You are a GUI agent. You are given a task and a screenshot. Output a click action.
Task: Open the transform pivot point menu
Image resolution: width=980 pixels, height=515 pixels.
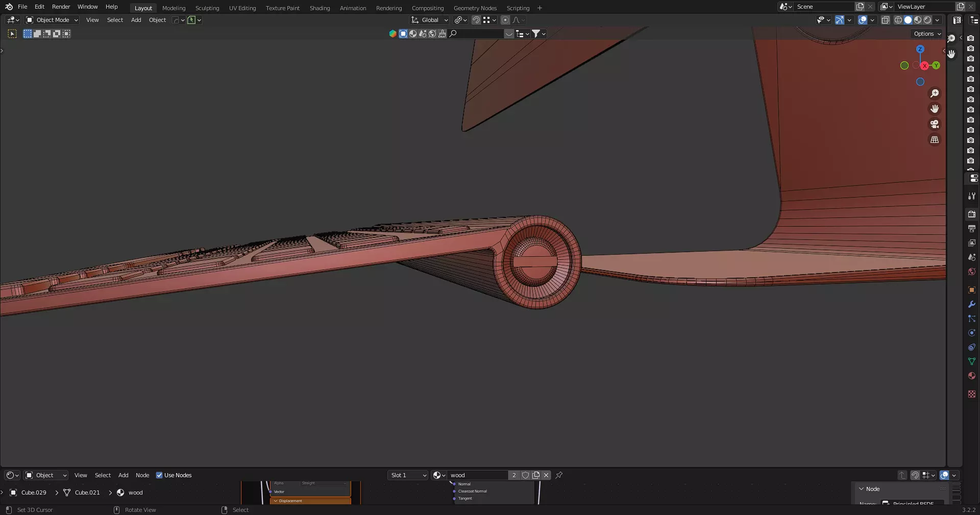click(460, 20)
